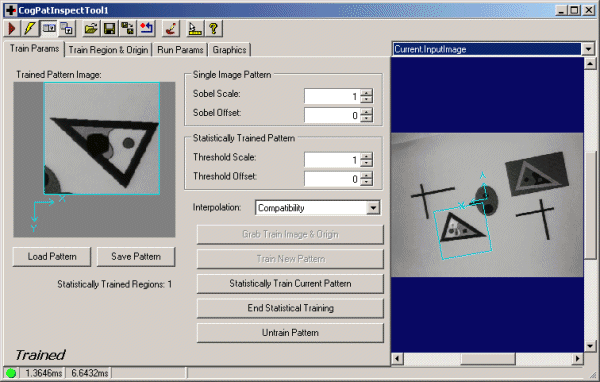Click the Sobel Scale value field
This screenshot has width=600, height=382.
click(332, 96)
